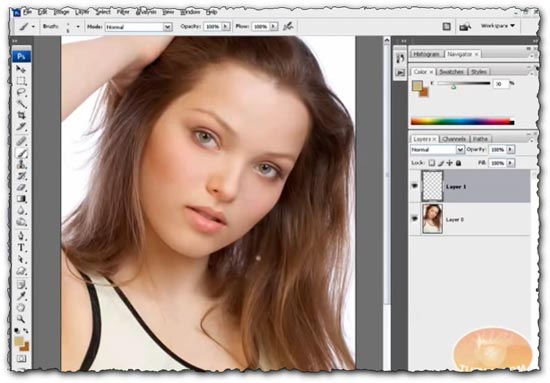
Task: Click the color spectrum ramp
Action: (x=462, y=122)
